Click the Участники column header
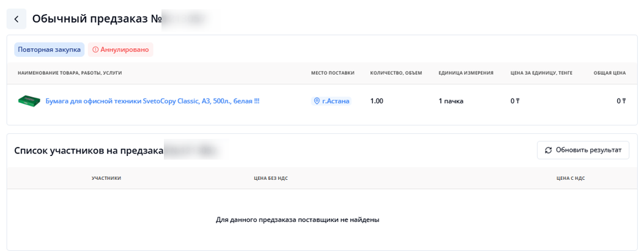The width and height of the screenshot is (644, 252). click(106, 178)
